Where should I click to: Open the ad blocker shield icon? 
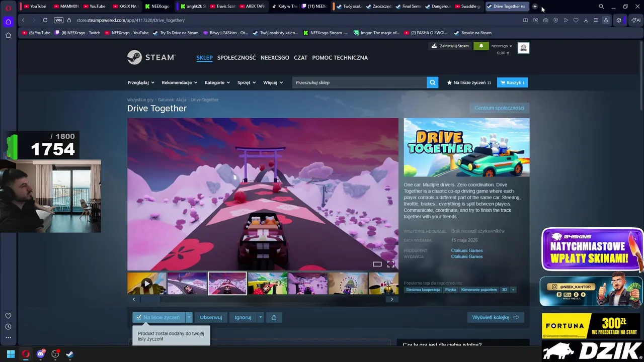pos(556,20)
